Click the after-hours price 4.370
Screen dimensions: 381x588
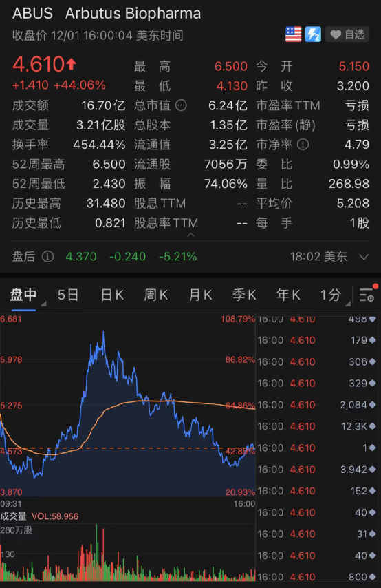[81, 257]
